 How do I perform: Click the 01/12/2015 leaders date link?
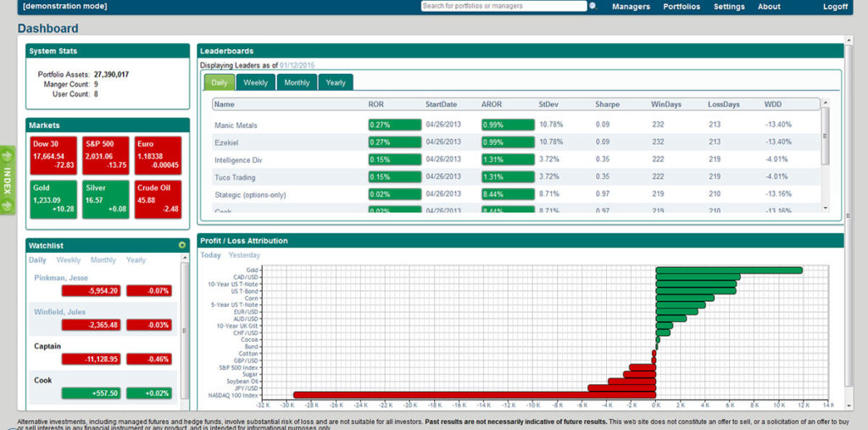coord(297,65)
